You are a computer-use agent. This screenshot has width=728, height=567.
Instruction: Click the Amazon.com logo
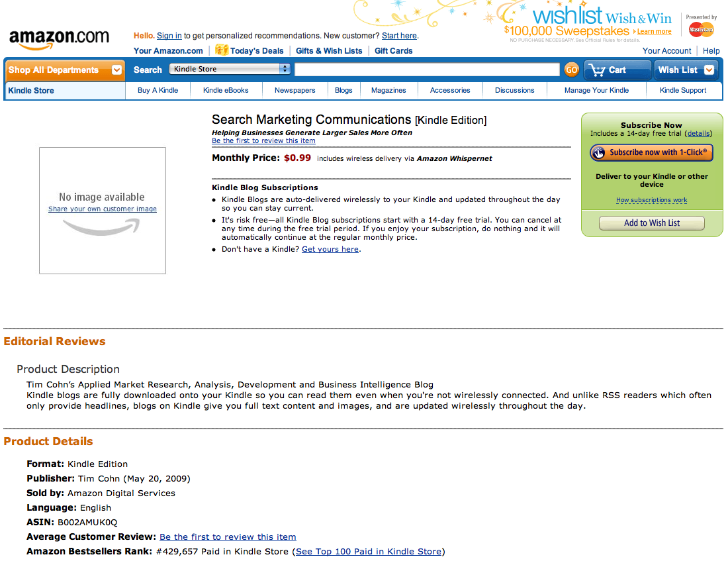coord(59,38)
